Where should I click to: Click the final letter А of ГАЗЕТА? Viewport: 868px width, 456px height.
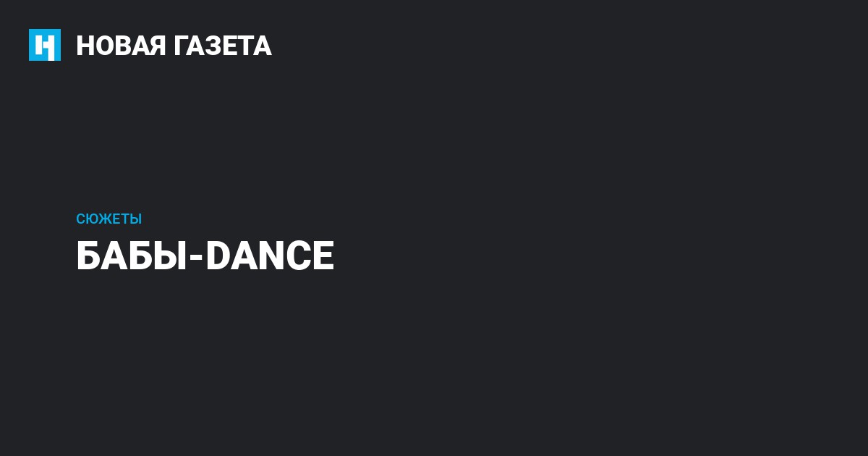coord(262,46)
